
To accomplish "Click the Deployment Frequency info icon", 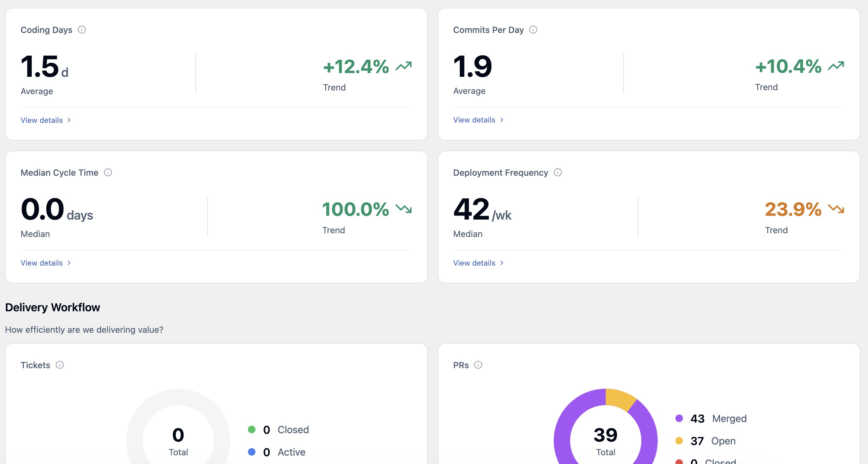I will pos(558,172).
